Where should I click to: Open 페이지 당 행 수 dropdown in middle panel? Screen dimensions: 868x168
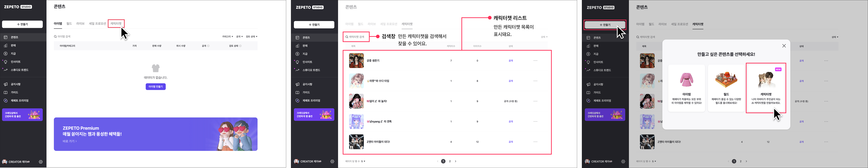coord(363,161)
